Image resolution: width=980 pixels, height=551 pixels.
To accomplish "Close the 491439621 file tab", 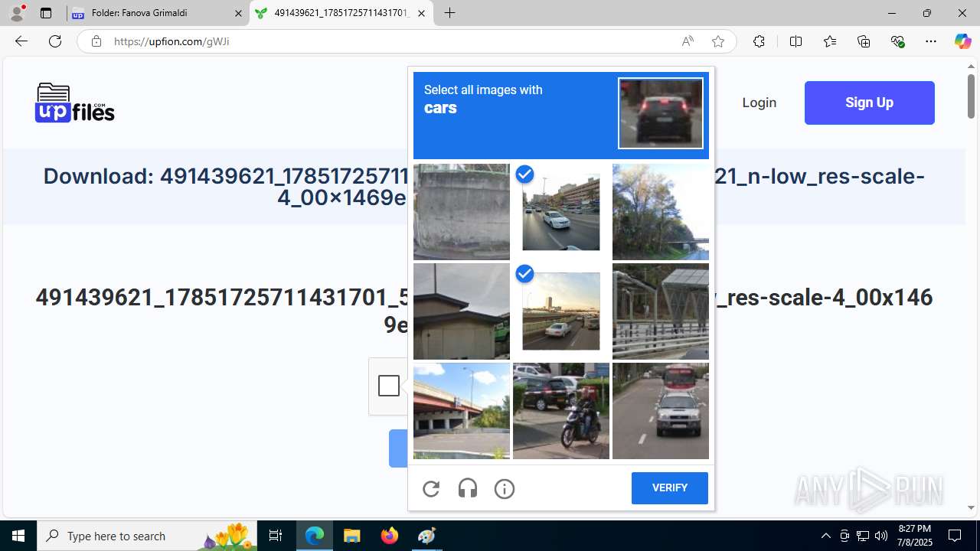I will coord(421,13).
